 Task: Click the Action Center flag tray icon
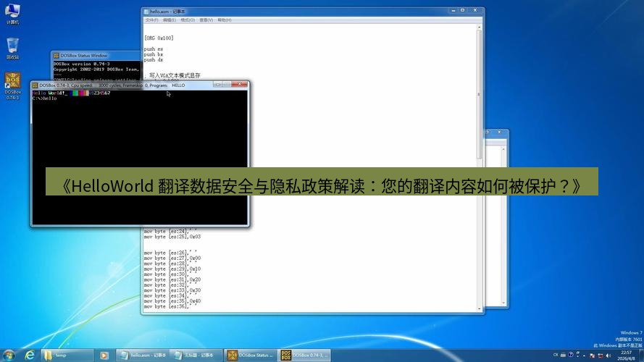coord(592,355)
